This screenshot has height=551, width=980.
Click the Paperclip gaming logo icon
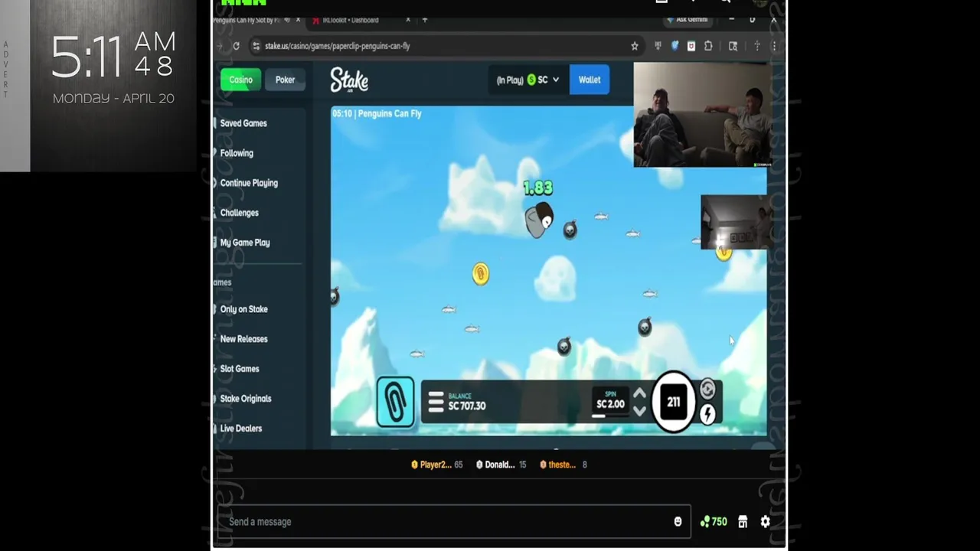[395, 402]
